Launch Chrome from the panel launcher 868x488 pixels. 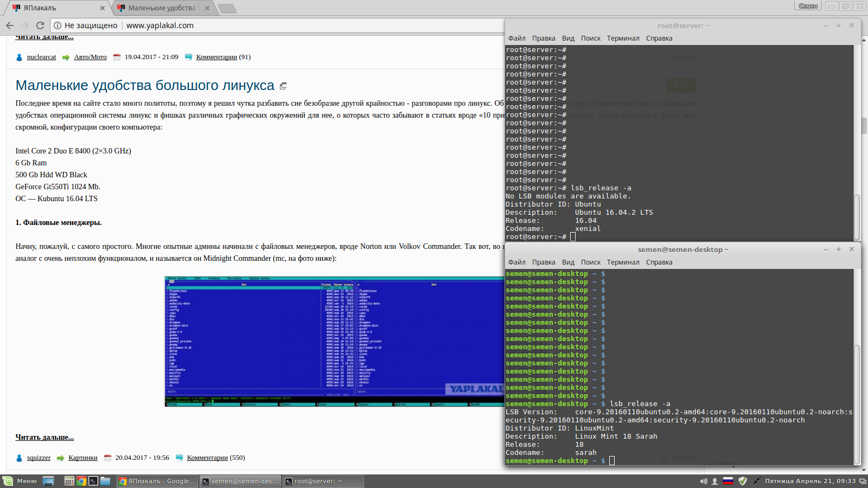coord(81,481)
